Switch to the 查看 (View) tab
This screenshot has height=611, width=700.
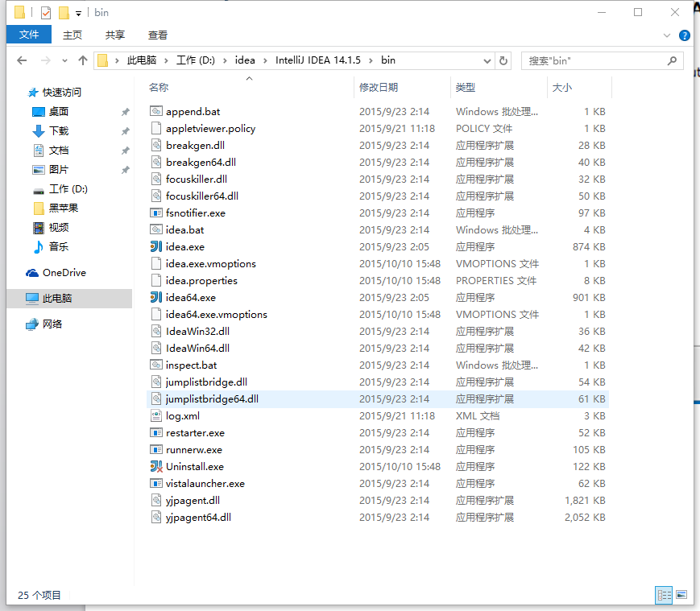click(x=158, y=35)
